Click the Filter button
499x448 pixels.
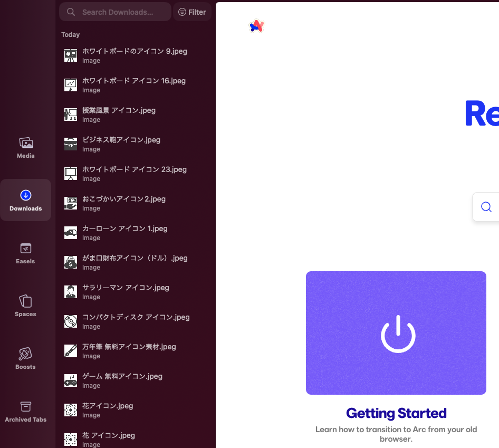point(192,12)
